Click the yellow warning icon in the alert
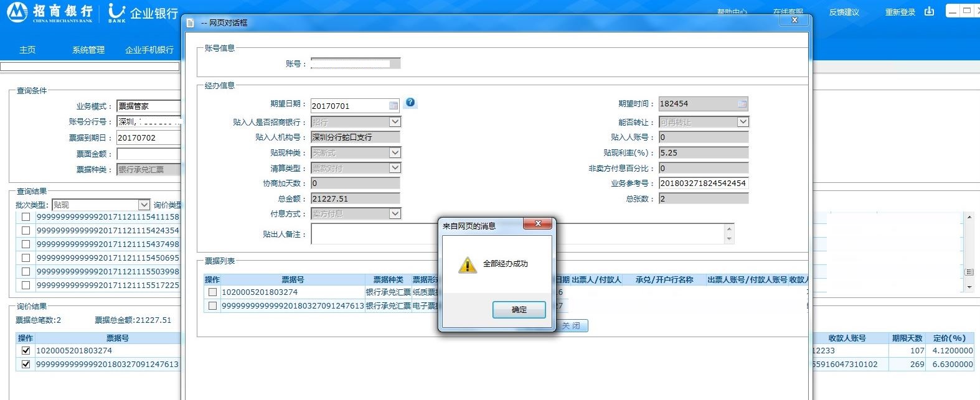980x400 pixels. pos(467,264)
